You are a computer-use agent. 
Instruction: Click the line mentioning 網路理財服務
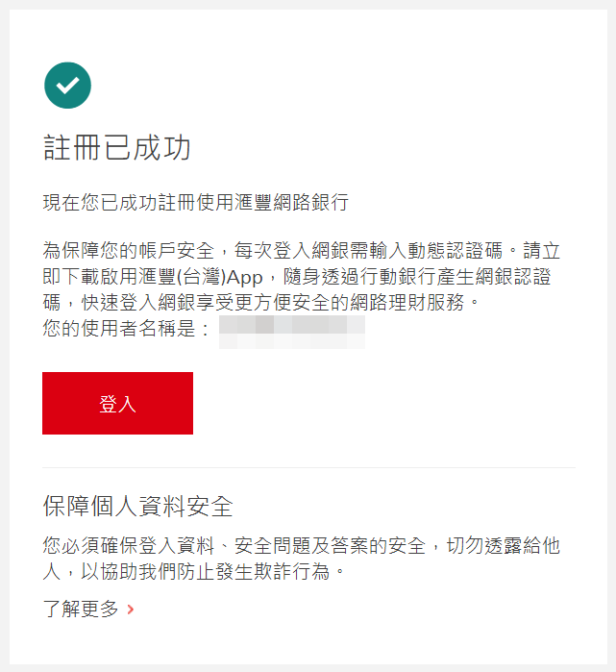260,303
